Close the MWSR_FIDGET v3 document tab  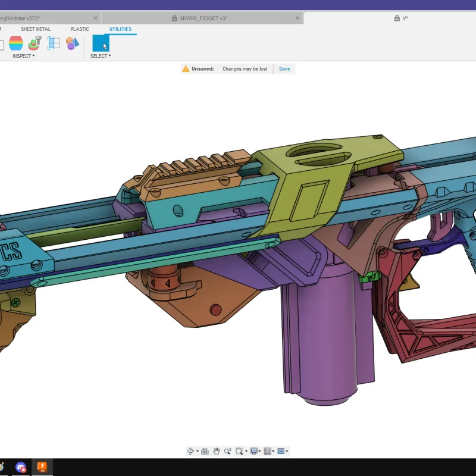(x=297, y=18)
